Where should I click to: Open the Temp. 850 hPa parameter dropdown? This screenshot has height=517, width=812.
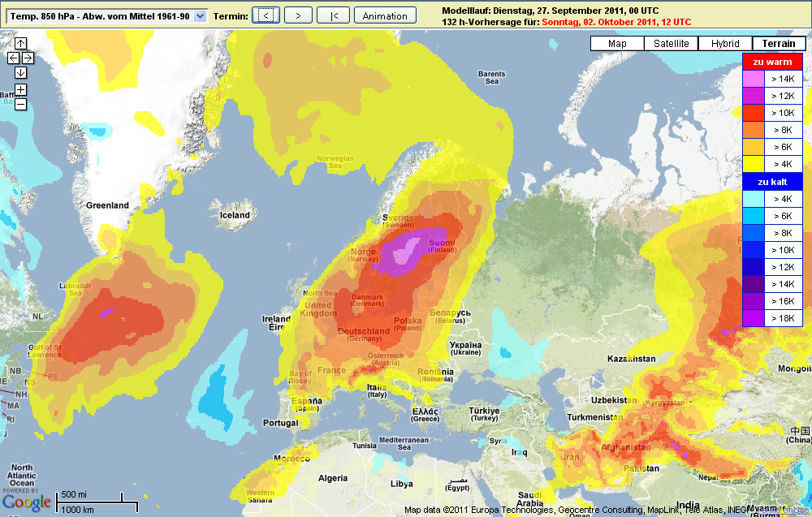[x=108, y=16]
